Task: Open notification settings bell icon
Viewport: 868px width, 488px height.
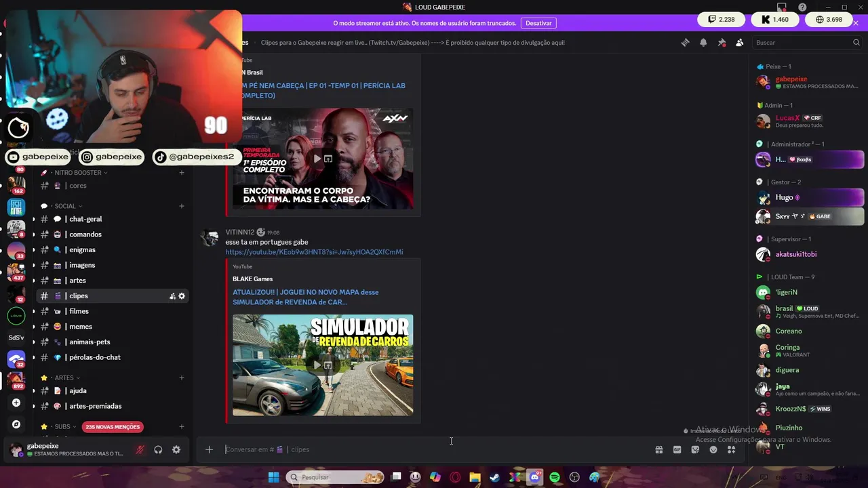Action: click(x=703, y=42)
